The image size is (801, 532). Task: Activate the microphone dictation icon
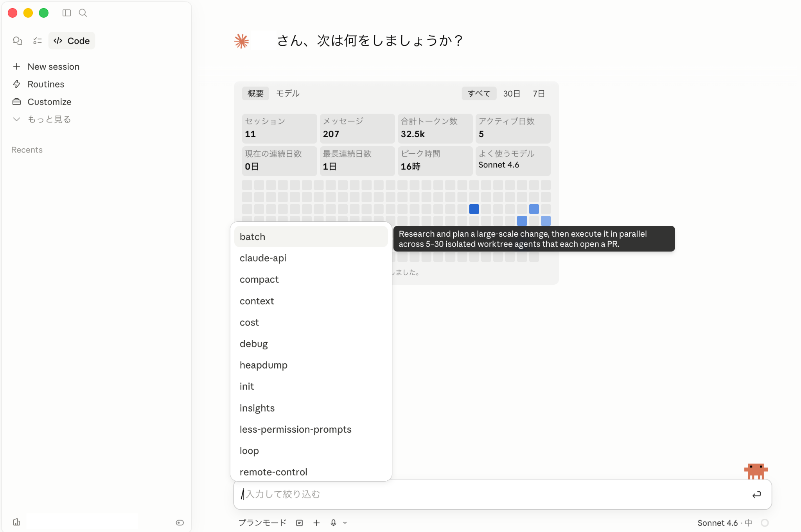coord(333,523)
